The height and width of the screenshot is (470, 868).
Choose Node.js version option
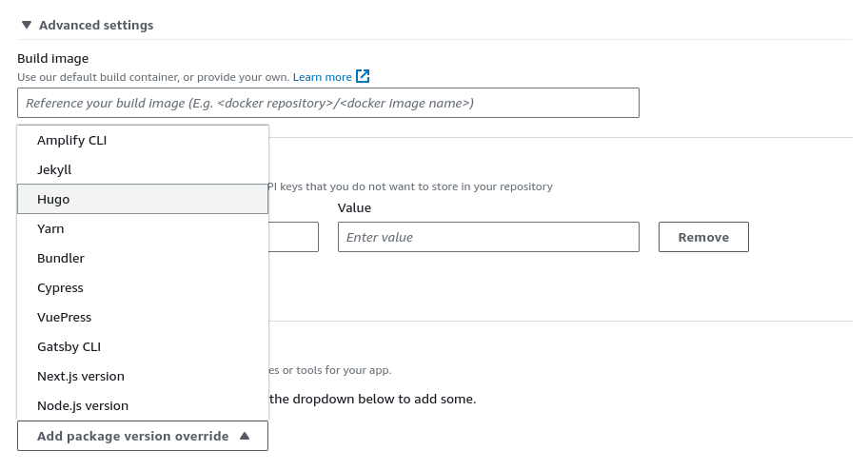[x=143, y=406]
